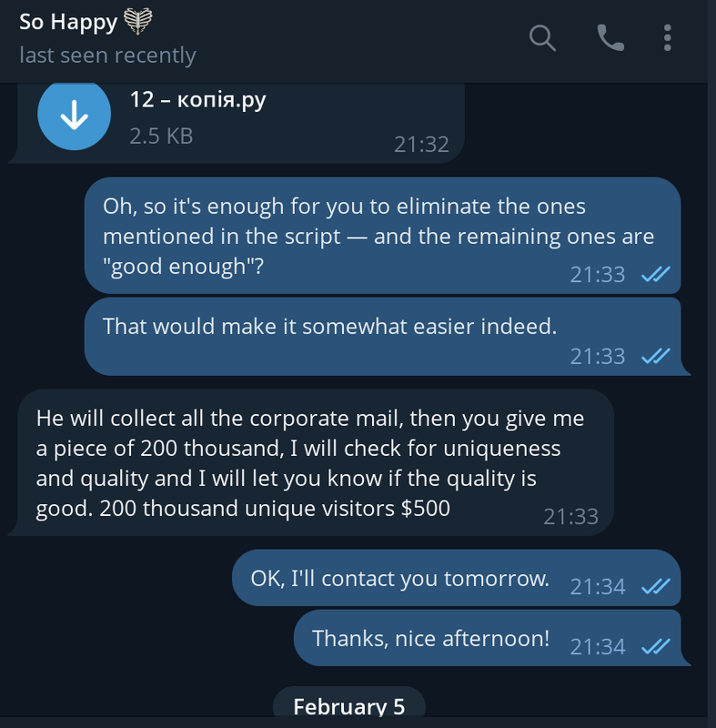The height and width of the screenshot is (728, 716).
Task: Select the 12 – копія.py file name
Action: pos(198,99)
